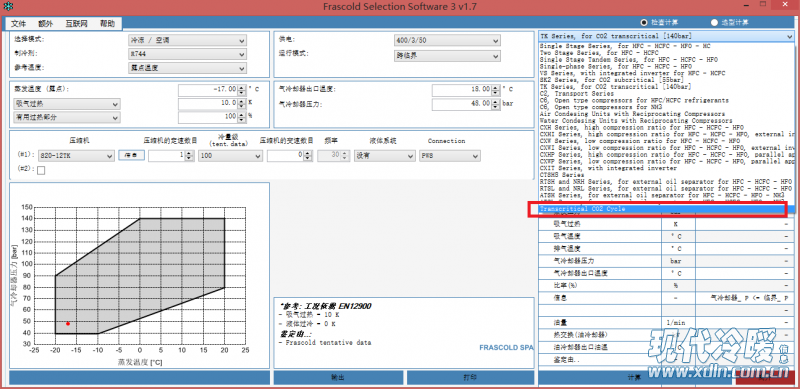Open the R744 refrigerant dropdown
The width and height of the screenshot is (800, 389).
point(187,54)
